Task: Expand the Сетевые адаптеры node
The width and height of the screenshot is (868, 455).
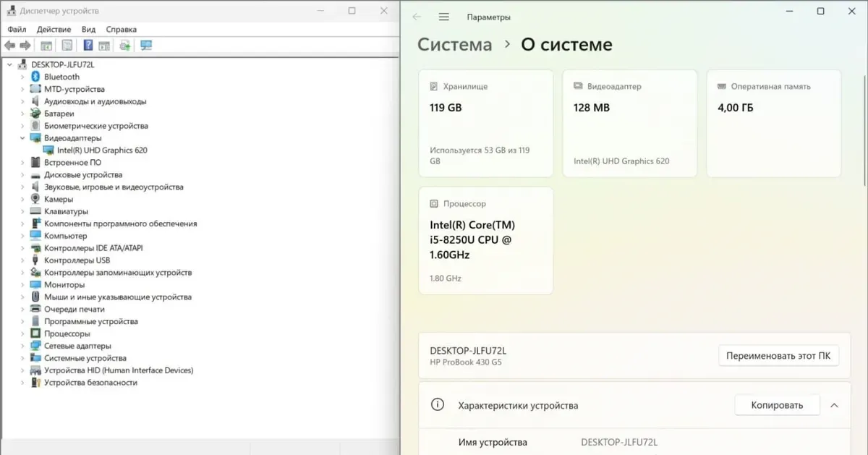Action: [x=22, y=346]
